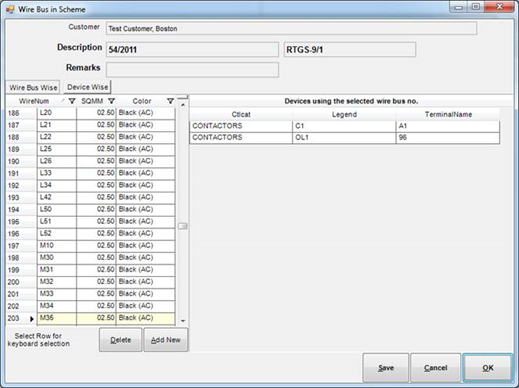
Task: Delete the selected wire row
Action: tap(120, 340)
